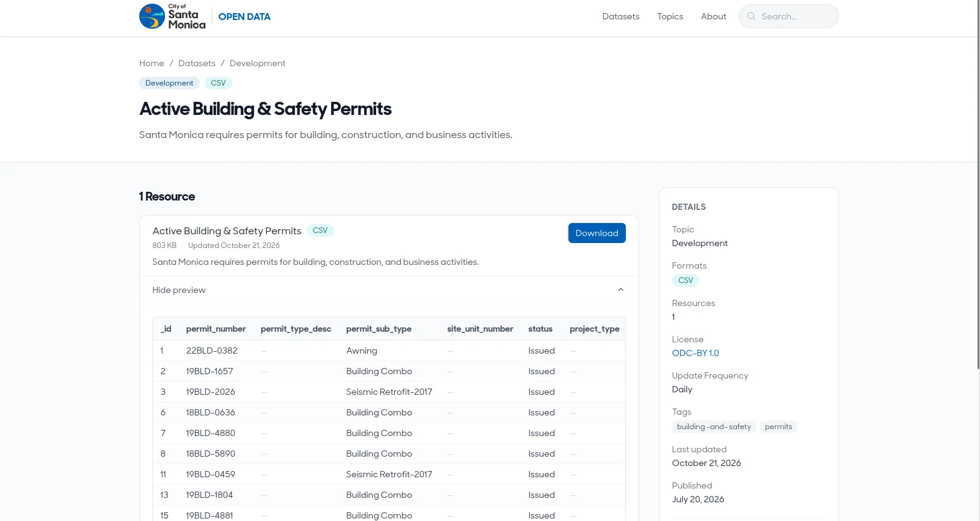Click the Active Building & Safety Permits resource title
This screenshot has height=521, width=980.
click(x=227, y=231)
